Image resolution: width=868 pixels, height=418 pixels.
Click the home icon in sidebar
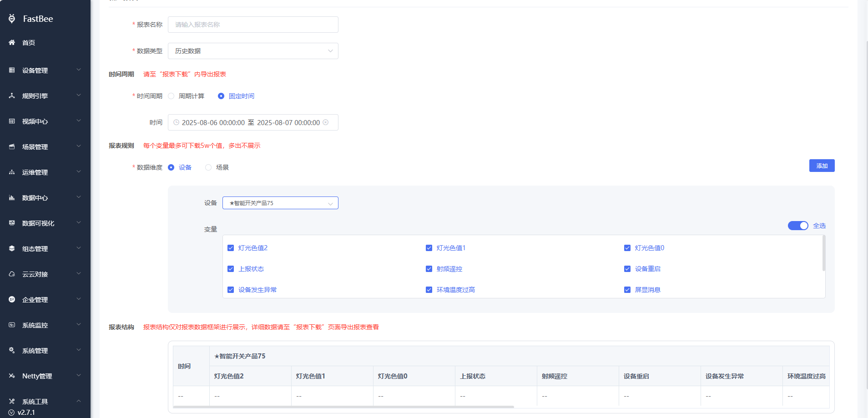pos(12,42)
